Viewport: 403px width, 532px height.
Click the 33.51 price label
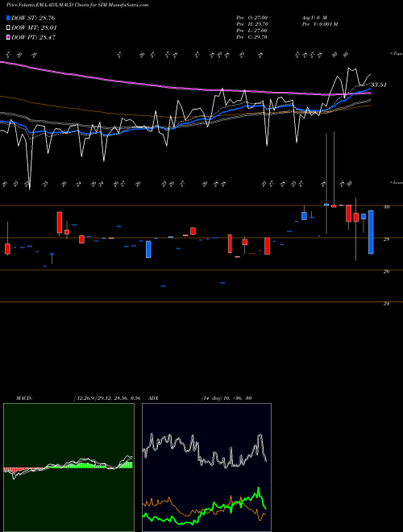tap(379, 85)
